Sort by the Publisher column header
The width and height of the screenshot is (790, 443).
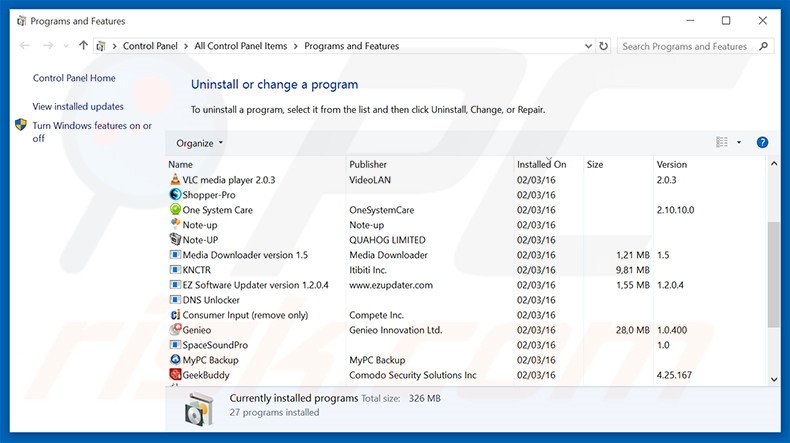coord(368,164)
